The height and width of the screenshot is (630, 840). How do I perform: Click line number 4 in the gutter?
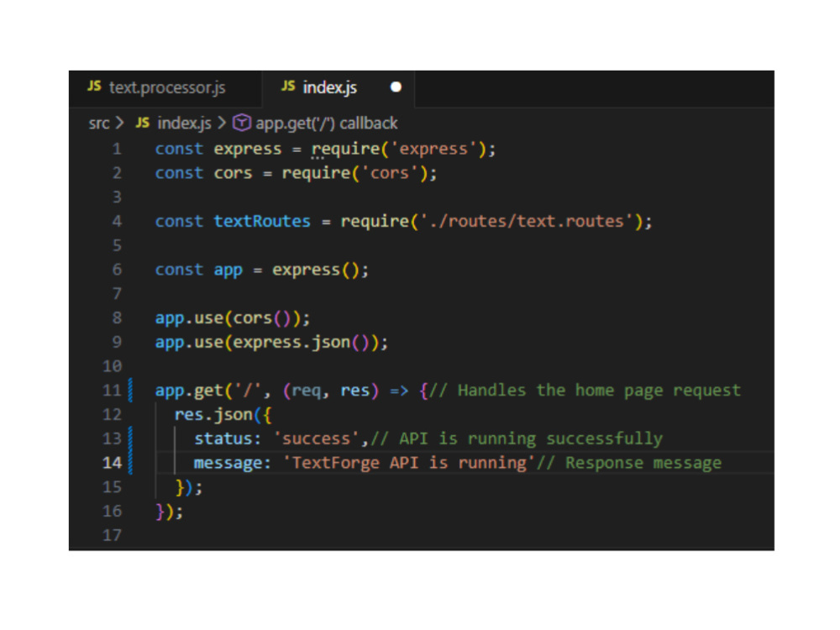click(x=117, y=221)
